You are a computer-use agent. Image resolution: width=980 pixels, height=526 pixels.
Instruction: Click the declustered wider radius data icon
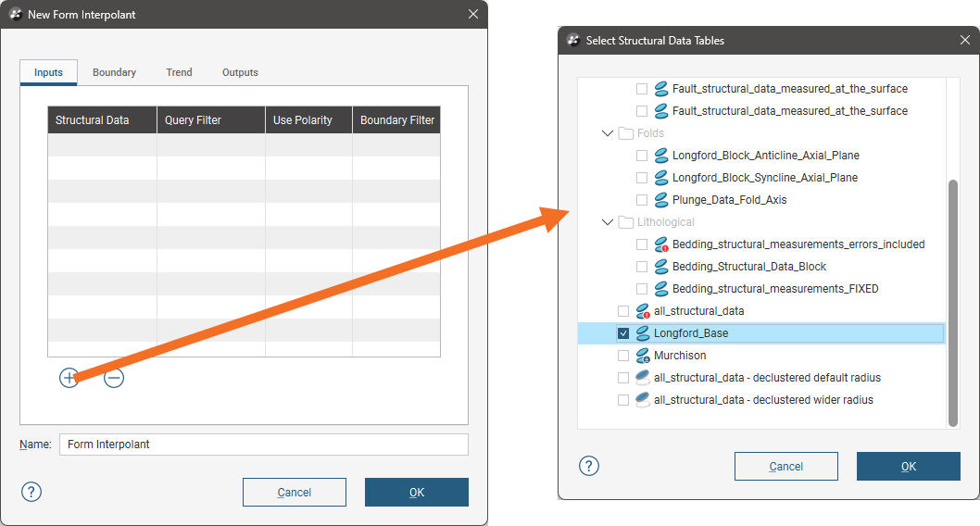(x=643, y=400)
